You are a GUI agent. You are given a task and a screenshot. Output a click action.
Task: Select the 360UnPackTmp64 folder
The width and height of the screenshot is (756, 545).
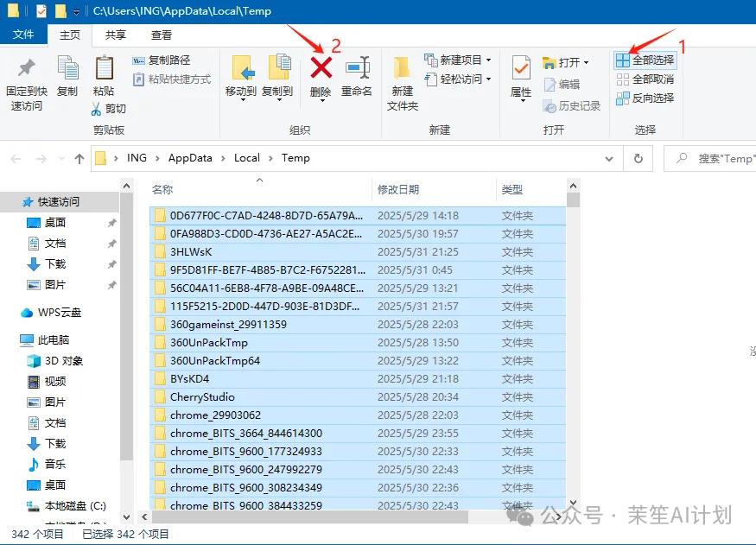[358, 361]
